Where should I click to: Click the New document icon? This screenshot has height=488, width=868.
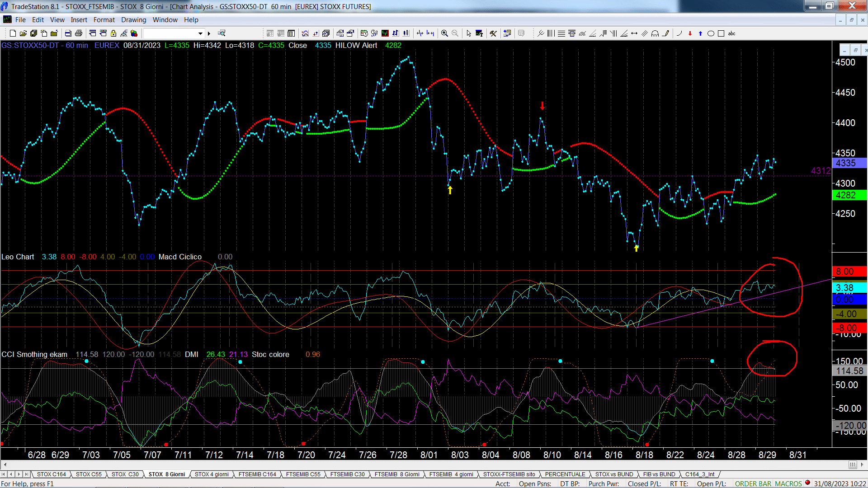13,33
